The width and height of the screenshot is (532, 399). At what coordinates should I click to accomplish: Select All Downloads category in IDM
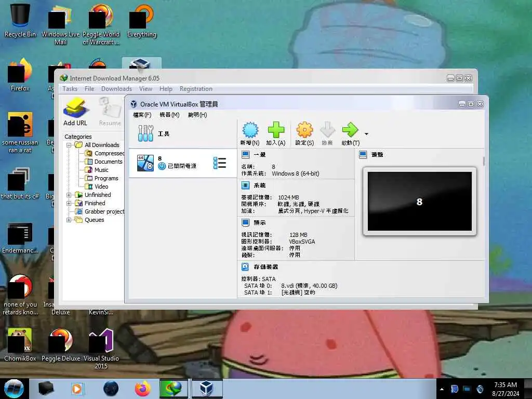[x=102, y=145]
